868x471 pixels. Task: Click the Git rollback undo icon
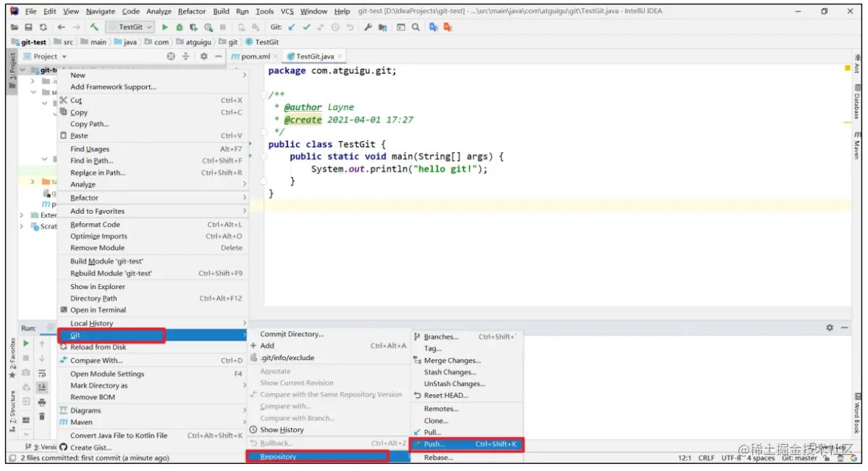(350, 27)
